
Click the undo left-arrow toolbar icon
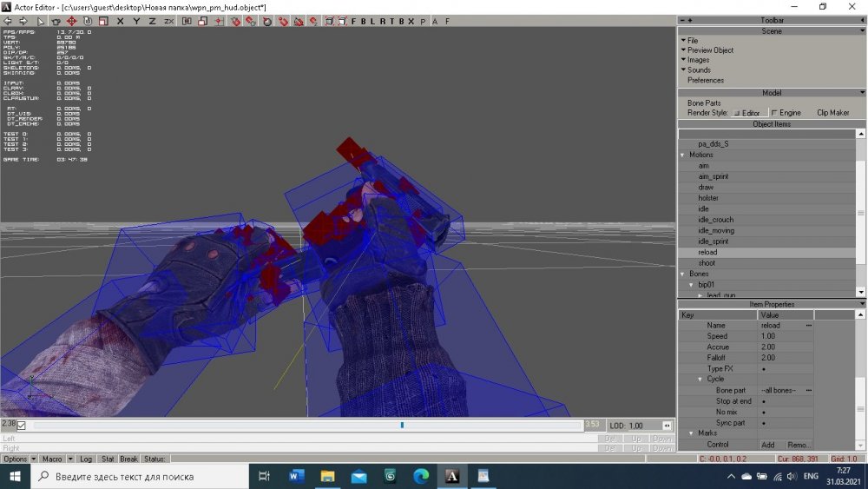click(x=9, y=21)
